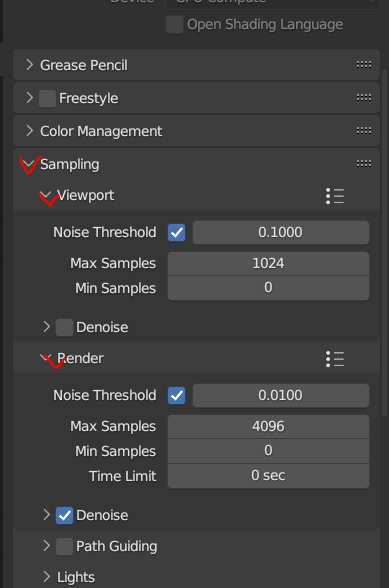Collapse the Viewport subpanel
389x588 pixels.
point(46,195)
